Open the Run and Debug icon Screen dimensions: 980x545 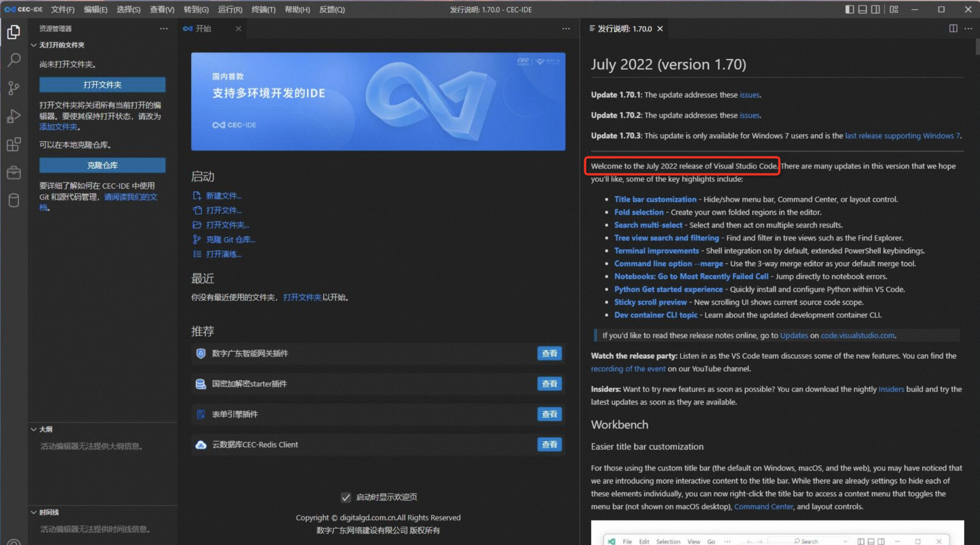click(x=14, y=116)
